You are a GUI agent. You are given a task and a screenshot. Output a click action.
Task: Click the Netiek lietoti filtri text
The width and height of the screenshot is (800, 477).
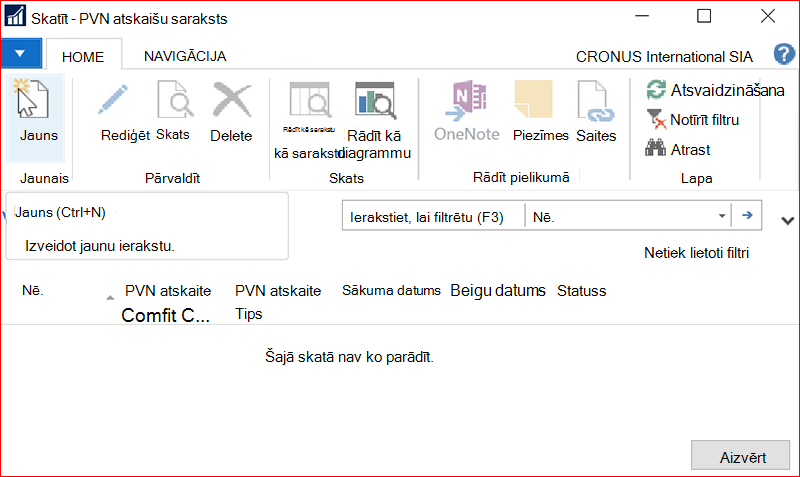pyautogui.click(x=696, y=253)
